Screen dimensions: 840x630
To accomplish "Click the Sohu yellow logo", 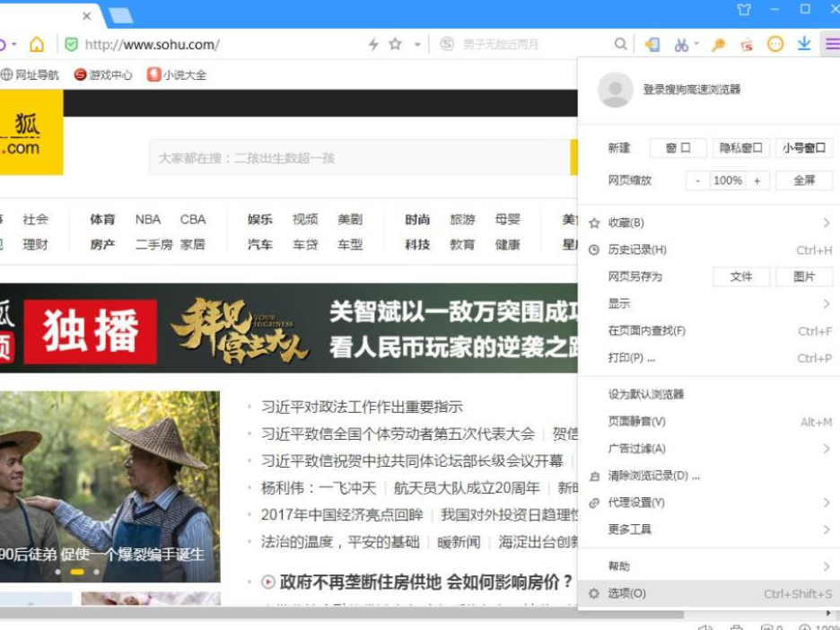I will click(31, 132).
